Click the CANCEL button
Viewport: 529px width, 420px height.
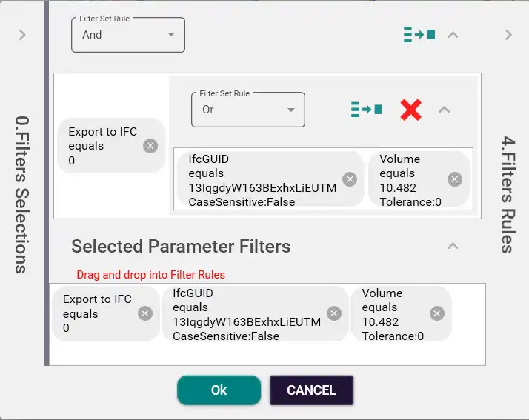311,390
